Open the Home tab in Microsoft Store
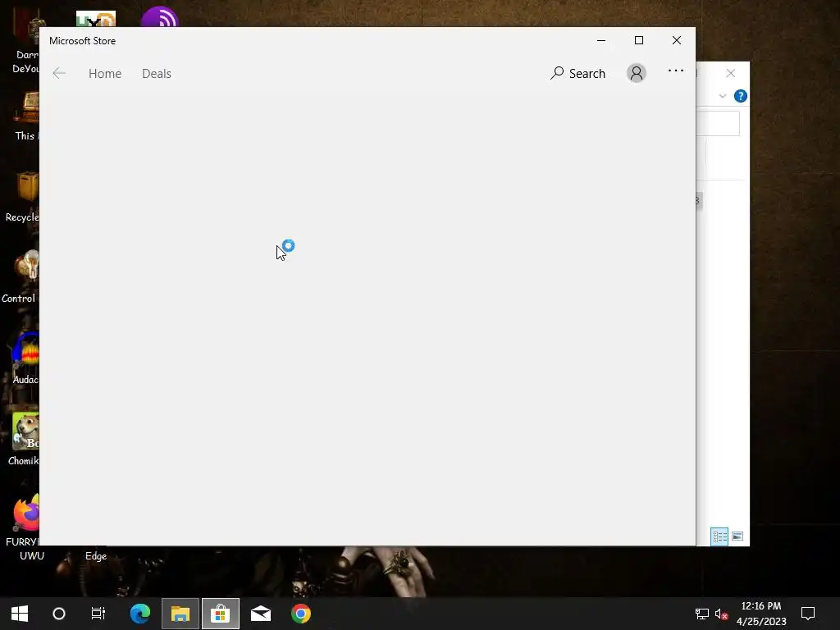The height and width of the screenshot is (630, 840). [x=105, y=73]
